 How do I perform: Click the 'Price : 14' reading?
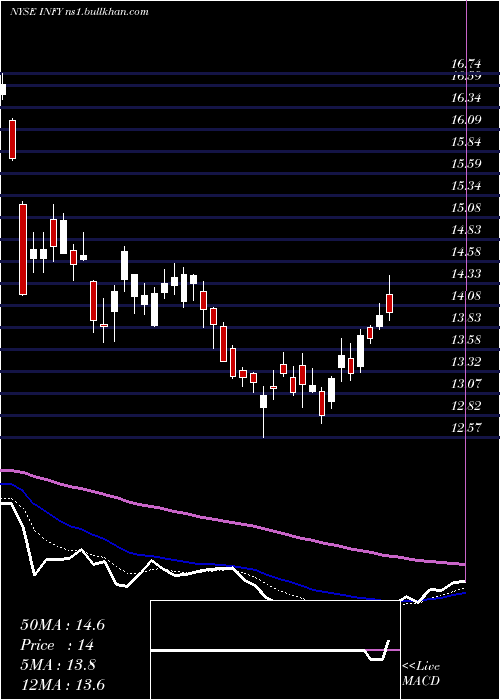pos(57,645)
